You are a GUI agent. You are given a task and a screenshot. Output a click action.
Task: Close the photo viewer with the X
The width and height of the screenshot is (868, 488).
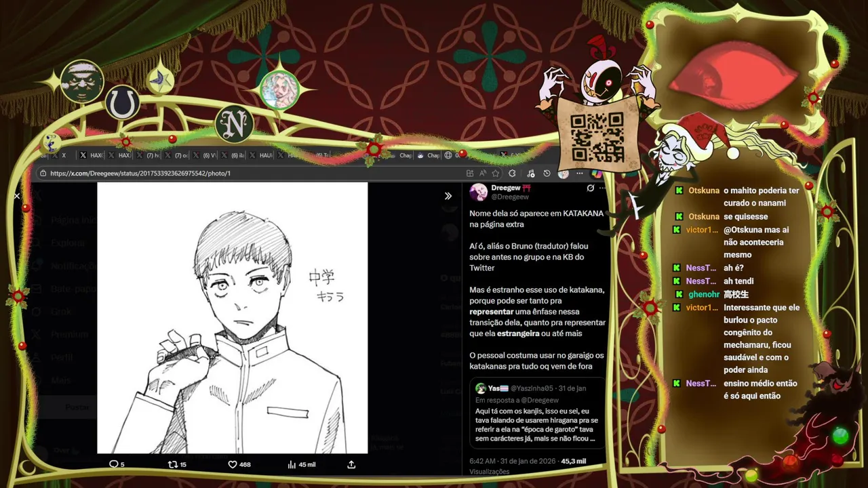click(x=17, y=196)
